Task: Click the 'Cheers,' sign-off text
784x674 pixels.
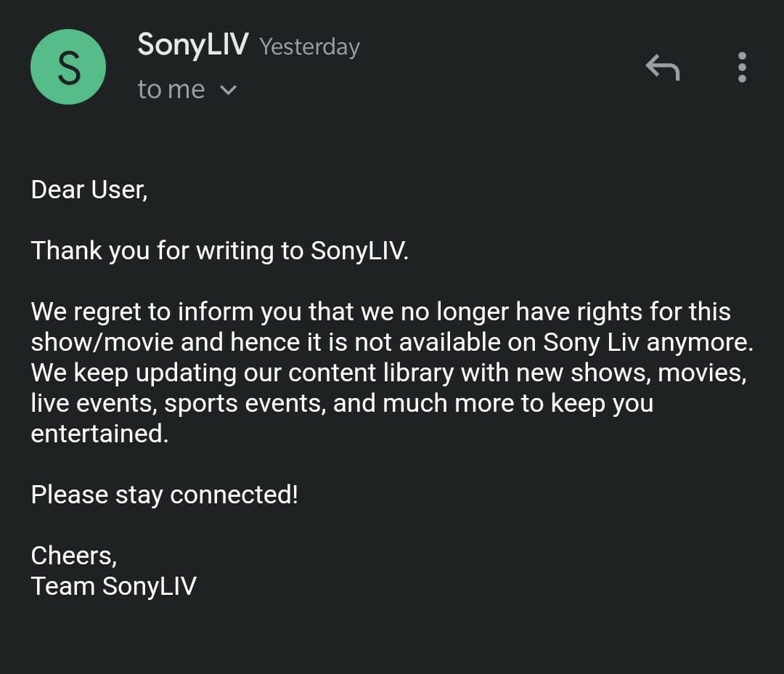Action: pos(74,556)
